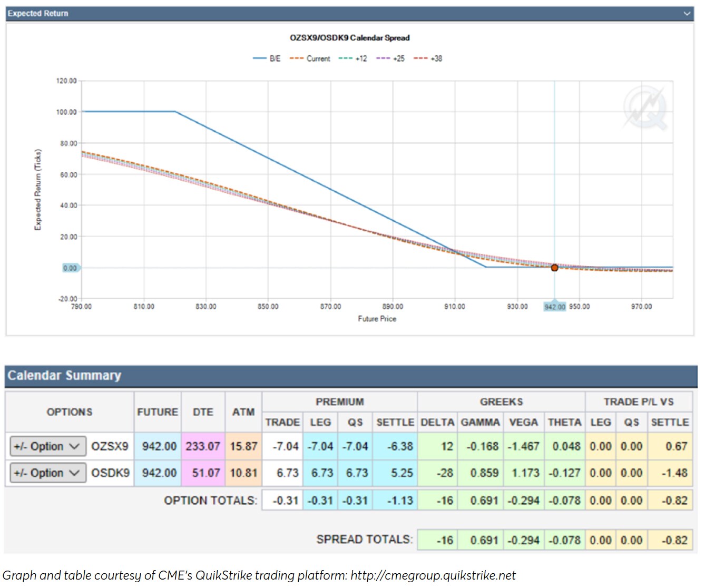Screen dimensions: 705x588
Task: Click the highlighted 0.00 y-axis marker
Action: (x=70, y=268)
